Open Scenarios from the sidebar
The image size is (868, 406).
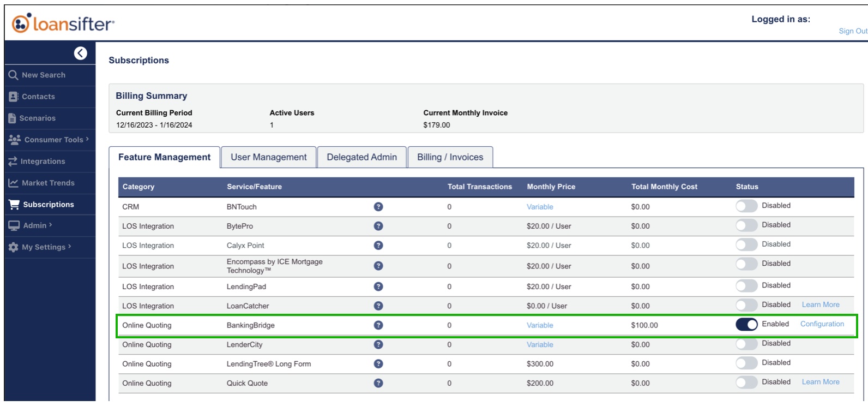pyautogui.click(x=49, y=118)
